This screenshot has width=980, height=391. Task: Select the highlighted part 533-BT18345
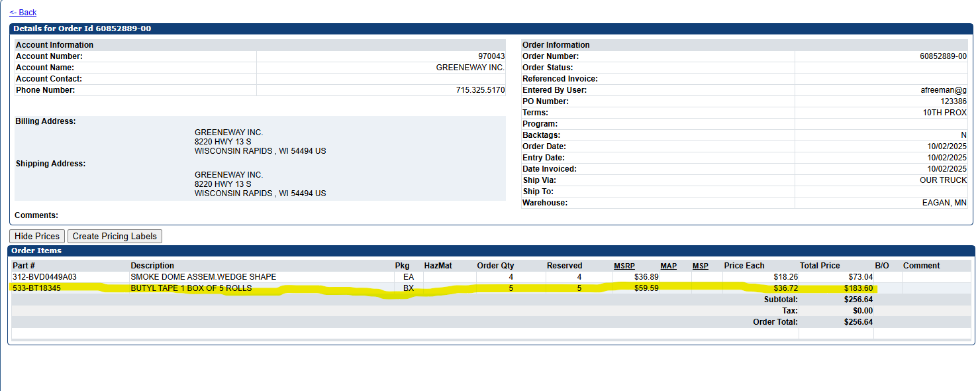pyautogui.click(x=37, y=288)
